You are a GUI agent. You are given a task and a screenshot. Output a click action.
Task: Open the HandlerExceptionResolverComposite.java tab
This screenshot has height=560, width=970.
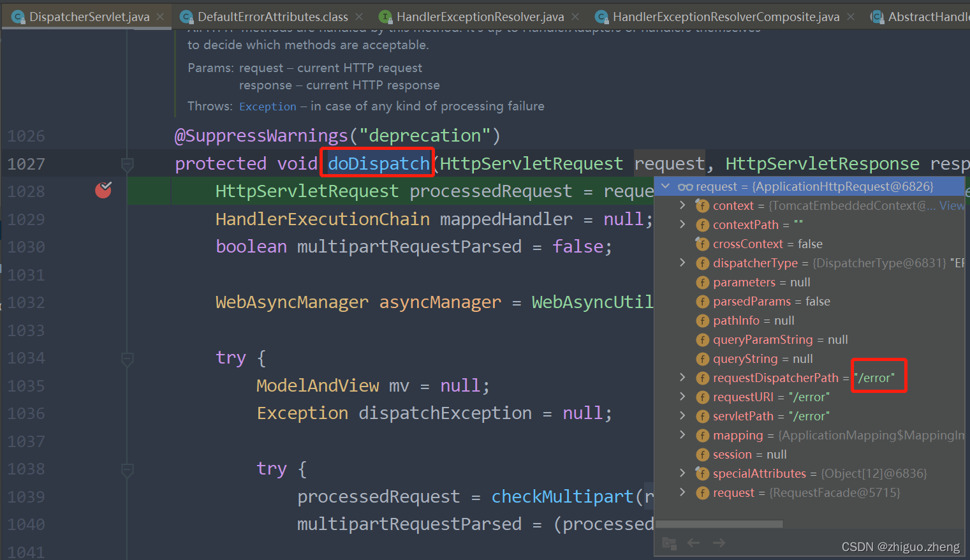[x=726, y=17]
